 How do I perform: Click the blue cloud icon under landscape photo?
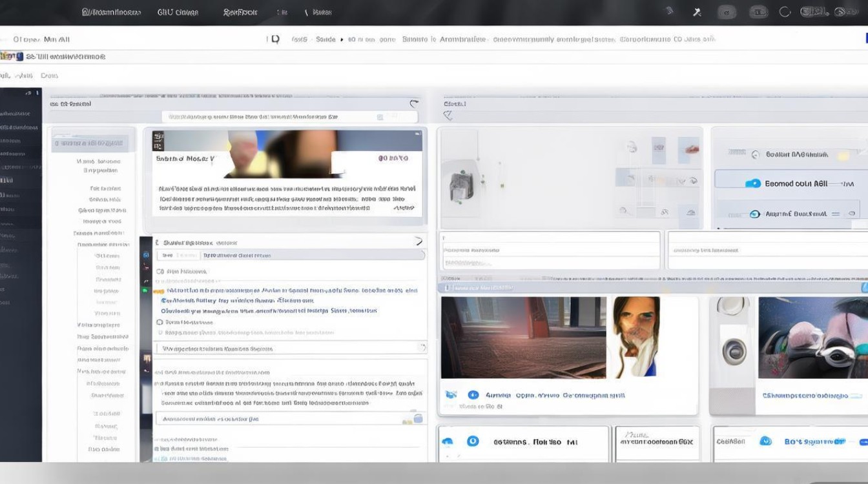click(x=451, y=395)
